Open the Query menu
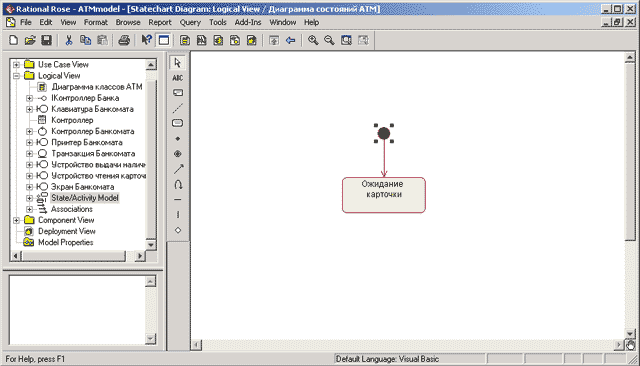Viewport: 640px width, 366px height. 190,22
